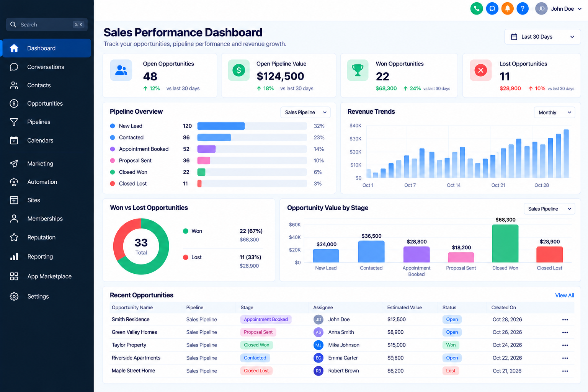
Task: Click the Lost Opportunities red X icon
Action: tap(481, 70)
